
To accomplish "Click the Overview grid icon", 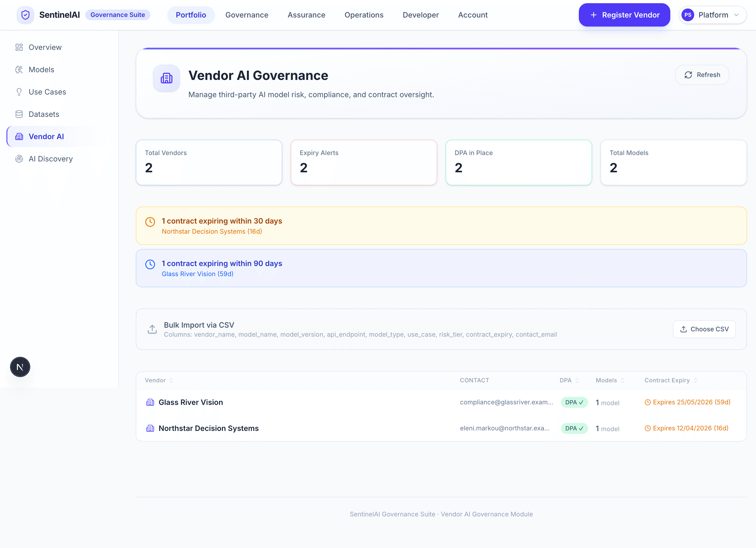I will [x=19, y=47].
